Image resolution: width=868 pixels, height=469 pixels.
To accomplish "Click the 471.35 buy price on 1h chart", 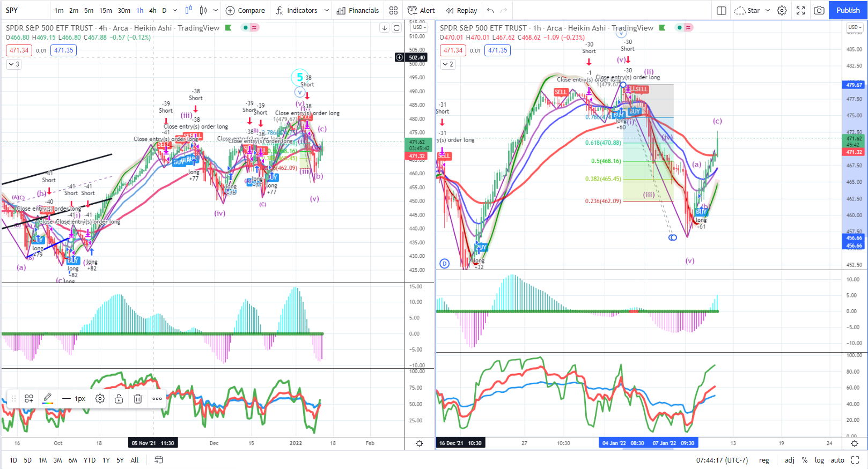I will pos(498,50).
